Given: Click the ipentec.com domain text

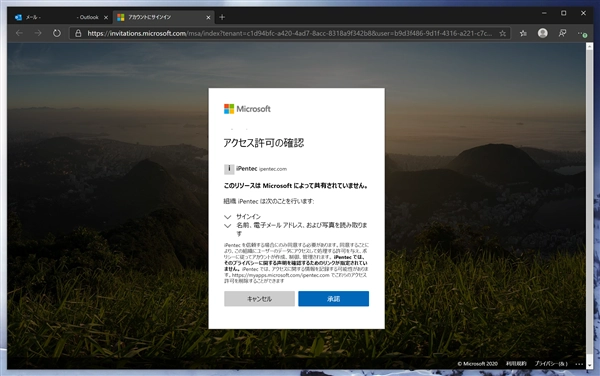Looking at the screenshot, I should click(273, 169).
